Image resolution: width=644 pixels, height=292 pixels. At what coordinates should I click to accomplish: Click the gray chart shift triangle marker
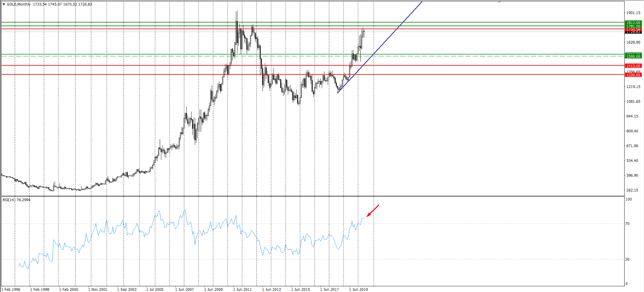point(499,2)
